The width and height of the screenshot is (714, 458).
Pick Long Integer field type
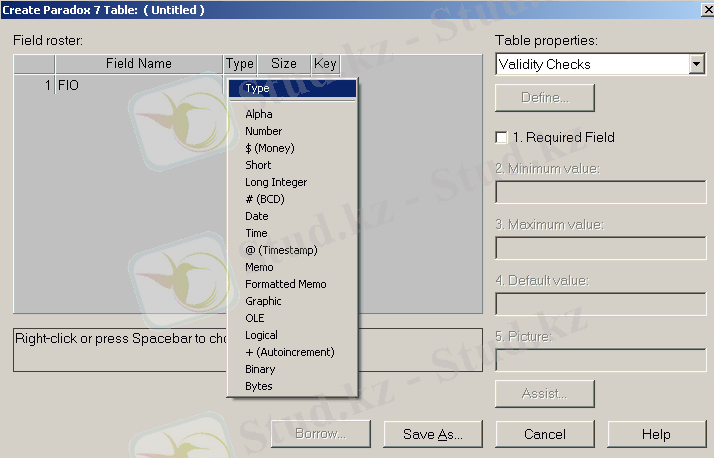(292, 182)
